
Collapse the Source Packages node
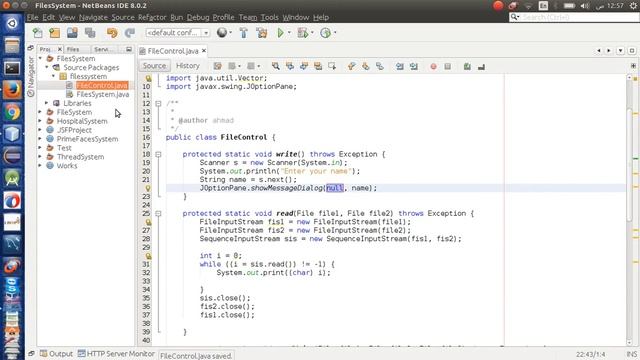tap(47, 68)
